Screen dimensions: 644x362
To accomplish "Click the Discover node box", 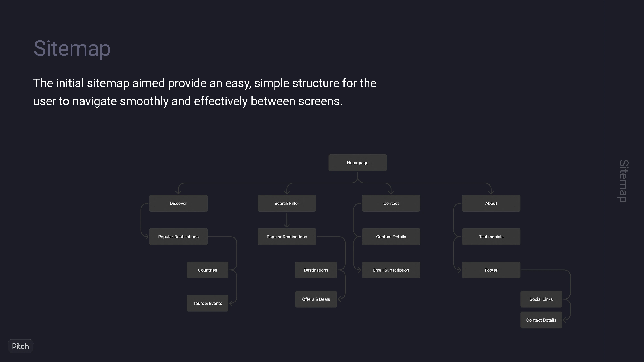I will click(x=178, y=203).
